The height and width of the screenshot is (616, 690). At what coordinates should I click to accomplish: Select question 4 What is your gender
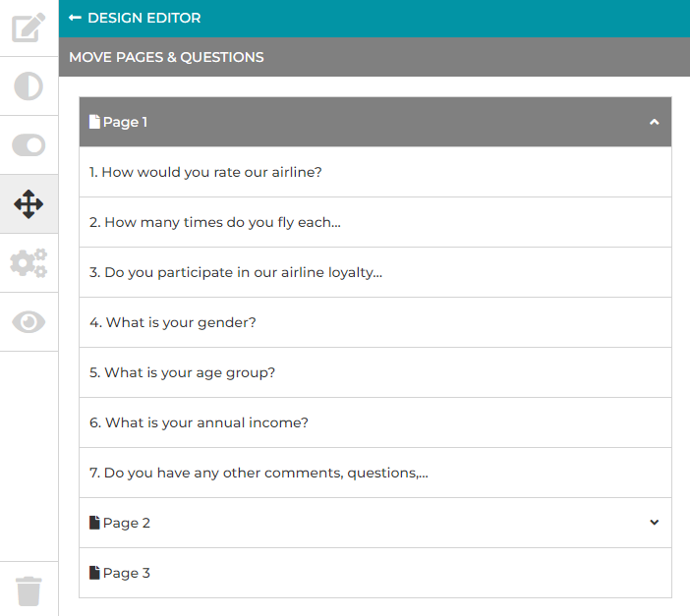tap(375, 322)
